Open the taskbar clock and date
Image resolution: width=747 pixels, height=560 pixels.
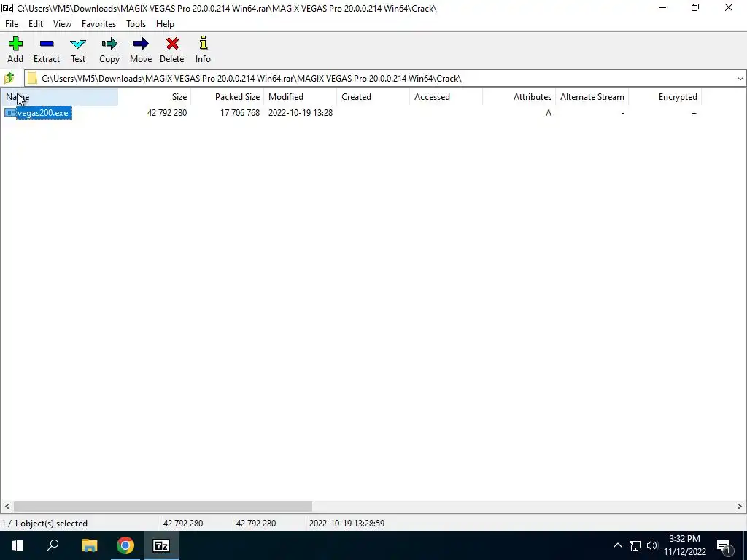point(684,545)
